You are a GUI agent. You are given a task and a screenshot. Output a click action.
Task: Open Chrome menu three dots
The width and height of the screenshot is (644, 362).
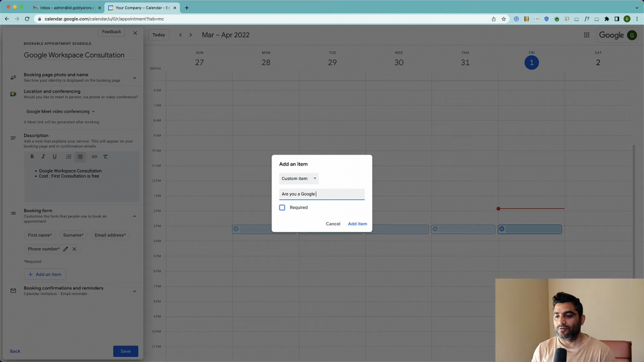pos(637,19)
